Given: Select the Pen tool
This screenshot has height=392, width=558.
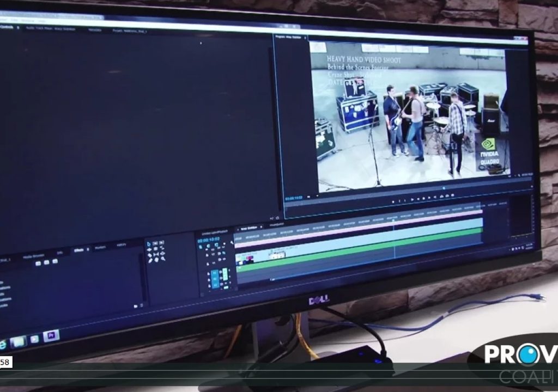Looking at the screenshot, I should (x=150, y=261).
